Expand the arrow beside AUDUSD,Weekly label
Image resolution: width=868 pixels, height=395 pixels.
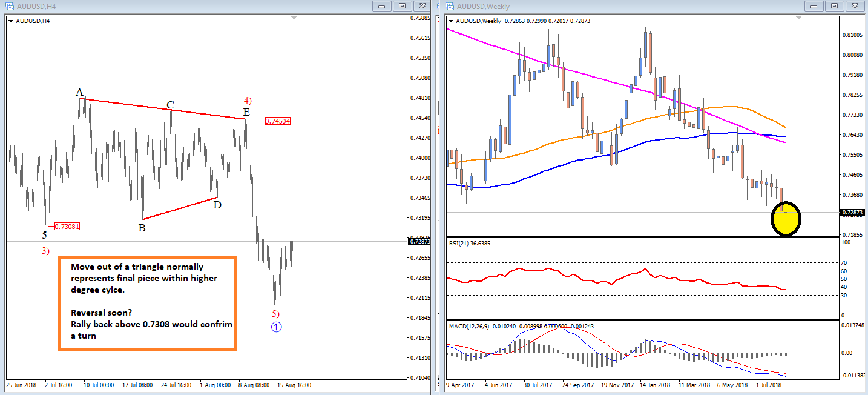451,21
